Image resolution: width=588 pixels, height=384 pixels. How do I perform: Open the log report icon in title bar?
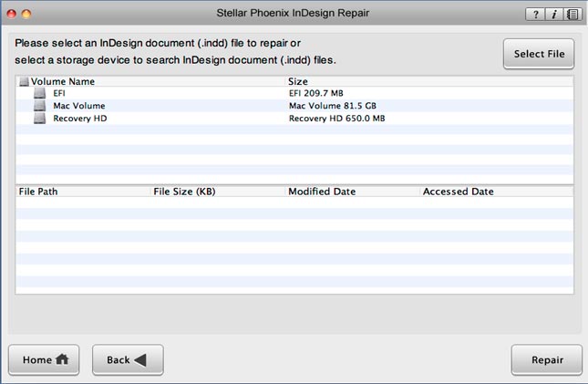[x=573, y=15]
